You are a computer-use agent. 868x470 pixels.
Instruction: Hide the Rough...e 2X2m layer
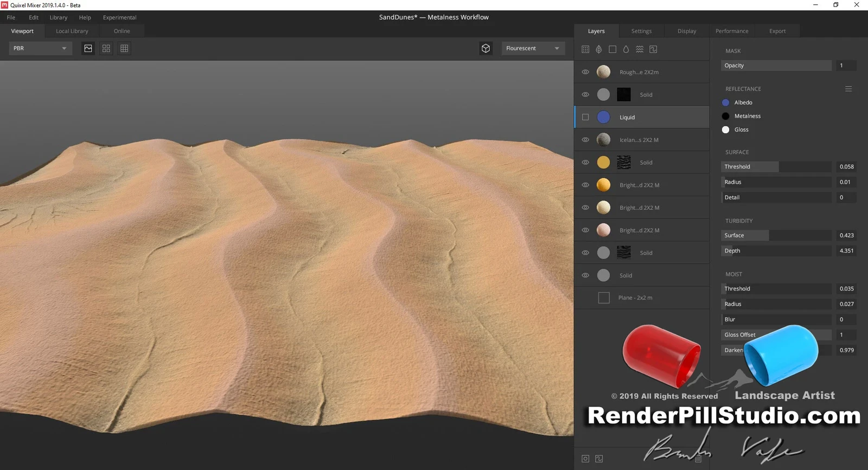pos(585,72)
